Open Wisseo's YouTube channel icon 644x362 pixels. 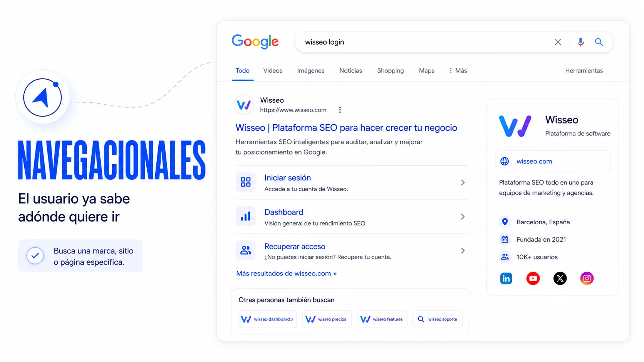(533, 278)
